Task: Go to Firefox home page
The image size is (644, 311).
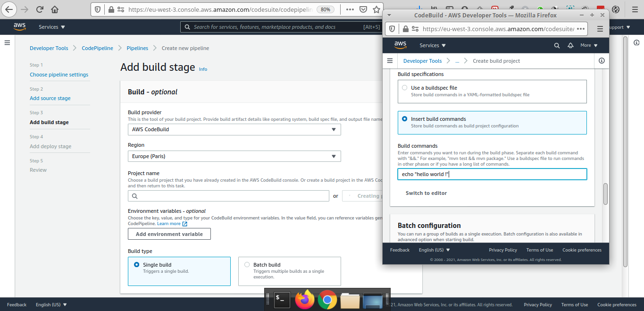Action: click(55, 9)
